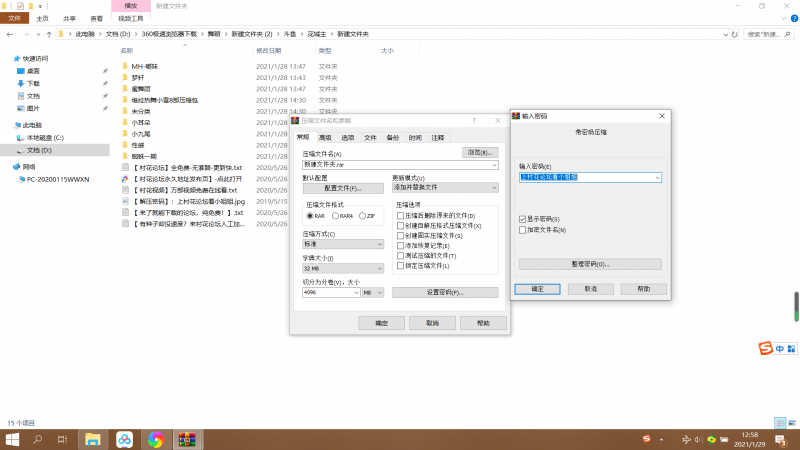Uncheck the 显示密码 checkbox
Image resolution: width=800 pixels, height=450 pixels.
point(522,219)
